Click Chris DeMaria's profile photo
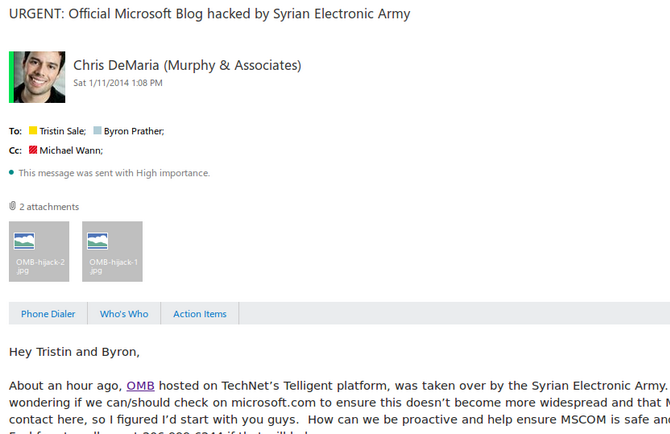The width and height of the screenshot is (670, 434). point(39,77)
